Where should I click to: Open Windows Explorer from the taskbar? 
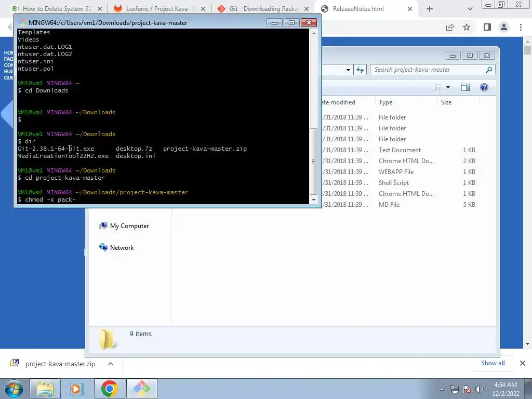coord(45,389)
